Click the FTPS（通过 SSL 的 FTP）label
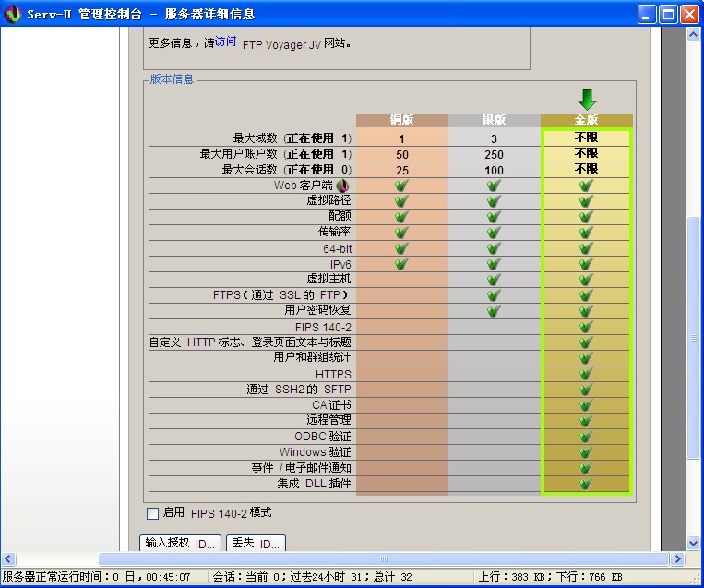Image resolution: width=704 pixels, height=588 pixels. pyautogui.click(x=280, y=295)
